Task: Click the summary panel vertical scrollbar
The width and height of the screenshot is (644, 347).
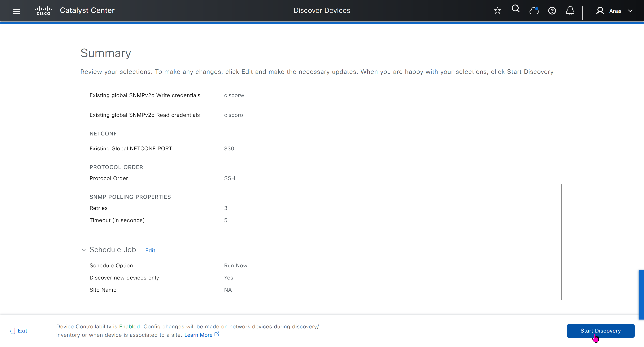Action: (x=561, y=242)
